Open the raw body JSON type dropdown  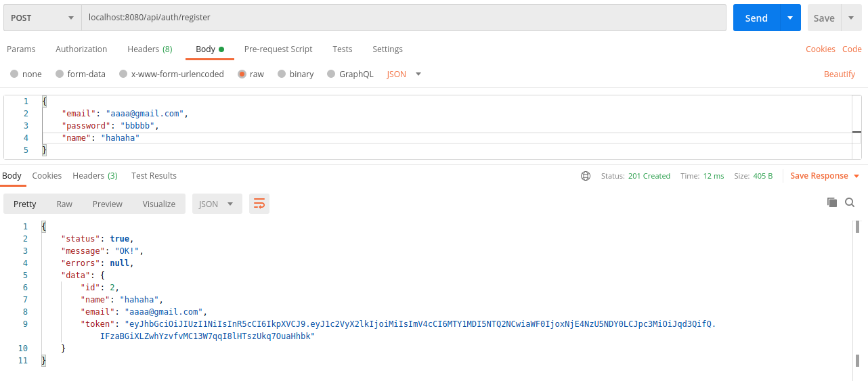404,74
